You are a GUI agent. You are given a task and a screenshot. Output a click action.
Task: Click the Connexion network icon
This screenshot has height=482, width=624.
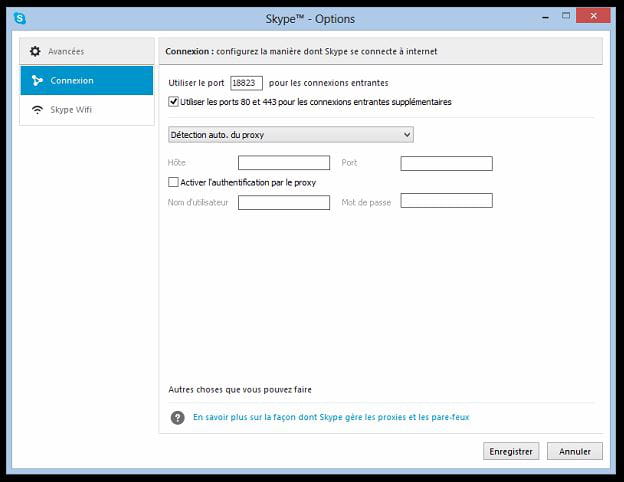tap(37, 80)
